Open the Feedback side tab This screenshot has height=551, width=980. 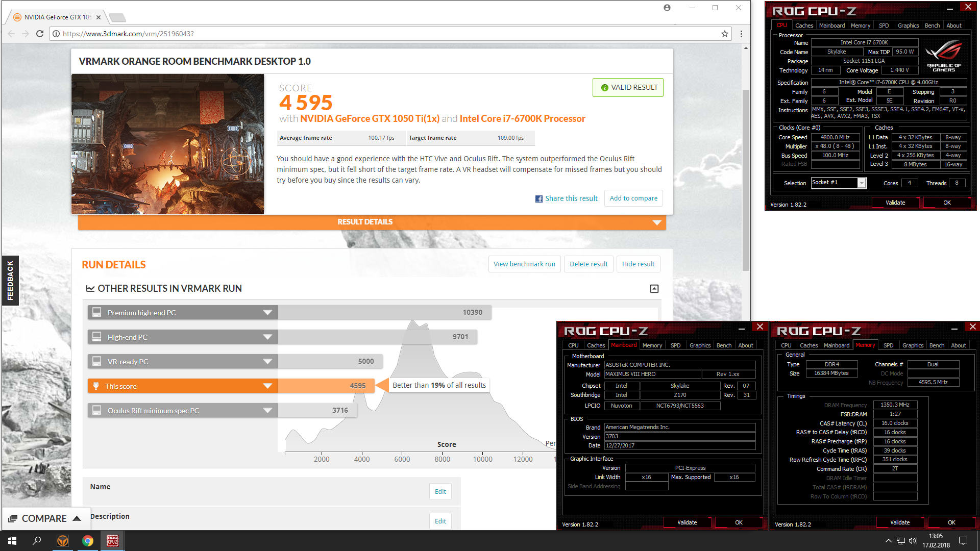coord(10,280)
